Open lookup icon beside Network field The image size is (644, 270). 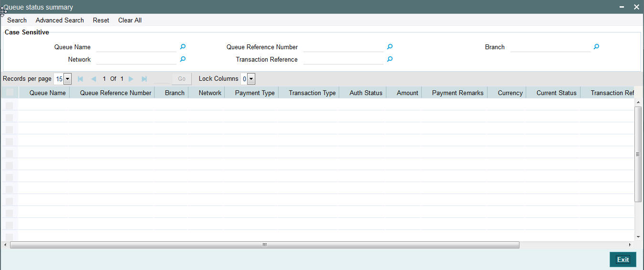coord(183,59)
